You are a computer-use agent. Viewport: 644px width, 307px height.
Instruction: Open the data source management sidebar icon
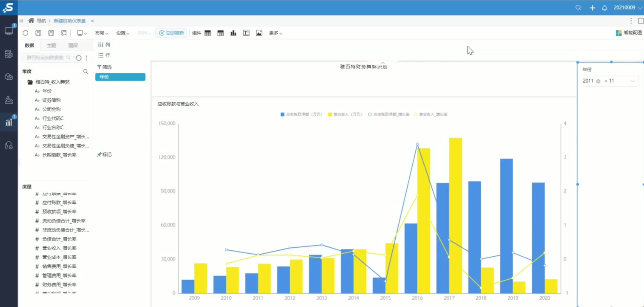tap(9, 54)
